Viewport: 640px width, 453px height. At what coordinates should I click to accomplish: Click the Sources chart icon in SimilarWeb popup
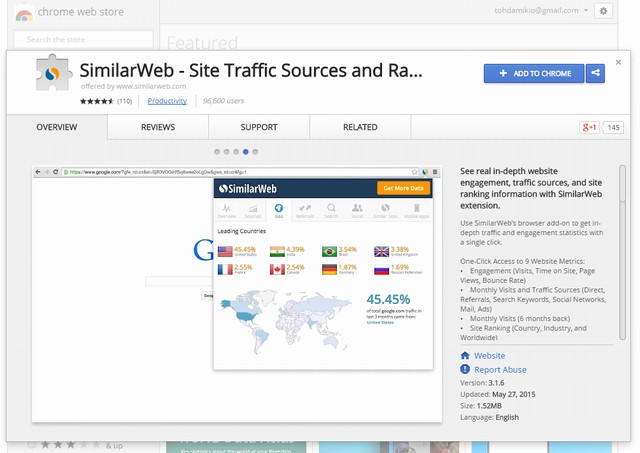point(253,208)
